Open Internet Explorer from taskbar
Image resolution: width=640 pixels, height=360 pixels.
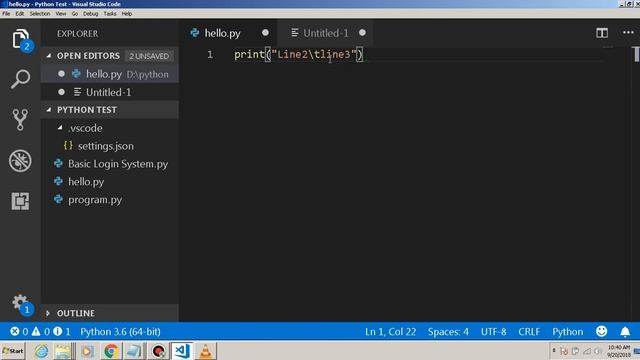[x=41, y=351]
